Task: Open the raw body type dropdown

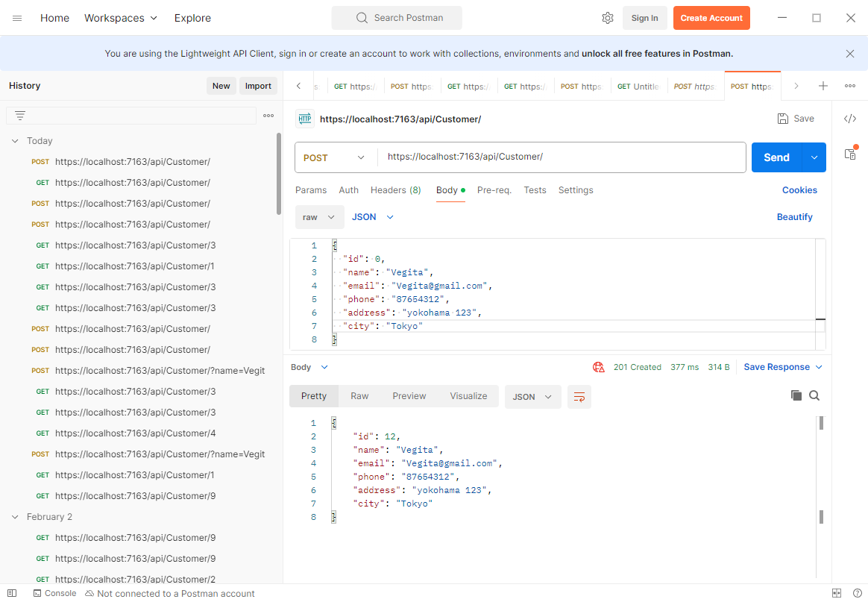Action: click(319, 217)
